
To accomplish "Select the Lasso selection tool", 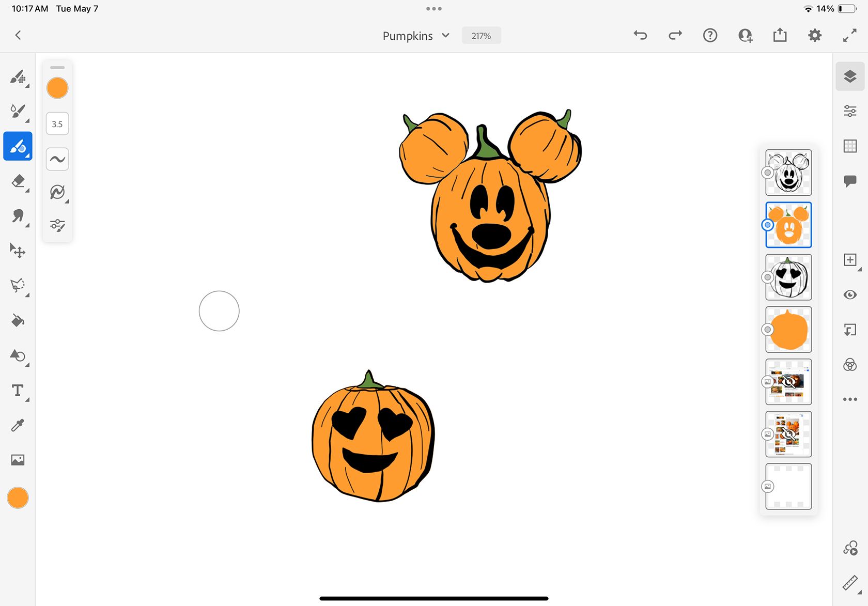I will (18, 285).
